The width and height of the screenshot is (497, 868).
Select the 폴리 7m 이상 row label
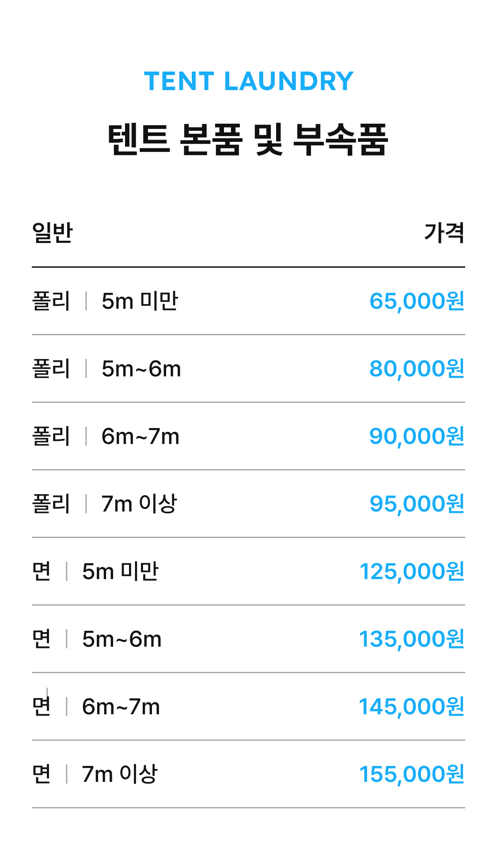coord(105,504)
